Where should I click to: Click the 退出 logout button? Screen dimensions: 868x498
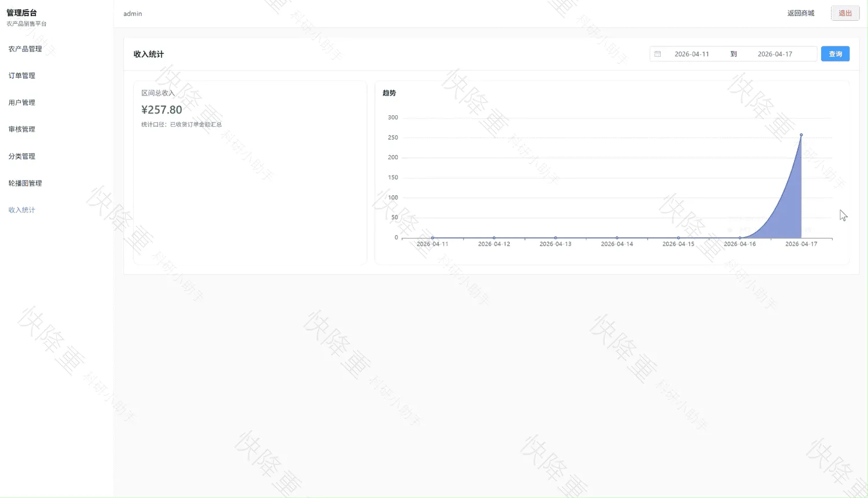coord(845,13)
